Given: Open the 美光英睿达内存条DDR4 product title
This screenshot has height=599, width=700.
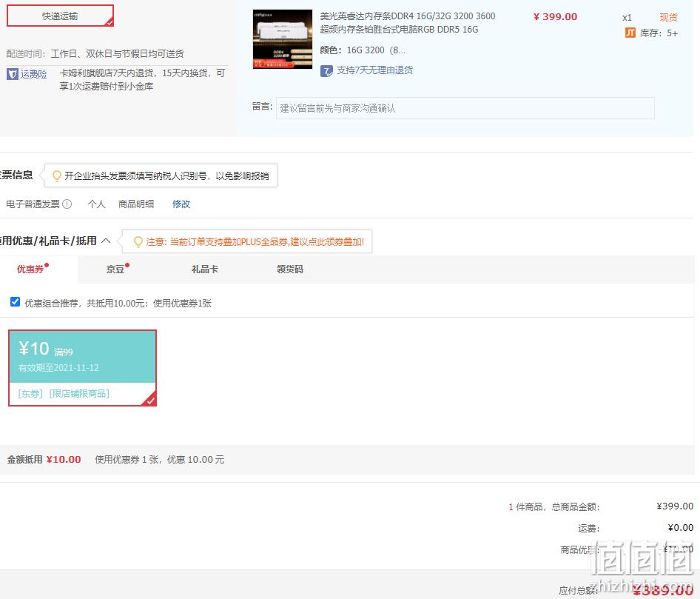Looking at the screenshot, I should pyautogui.click(x=408, y=23).
